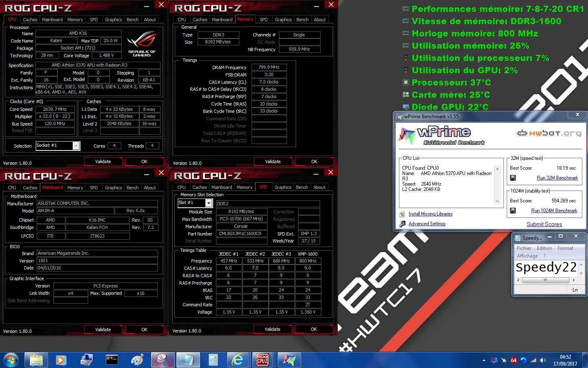Open Notepad's Fichier menu

(x=524, y=248)
